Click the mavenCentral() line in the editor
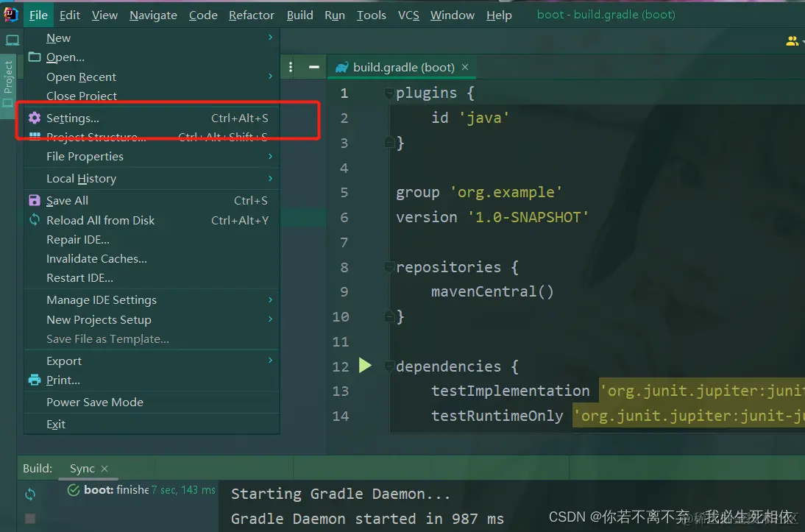 point(492,291)
